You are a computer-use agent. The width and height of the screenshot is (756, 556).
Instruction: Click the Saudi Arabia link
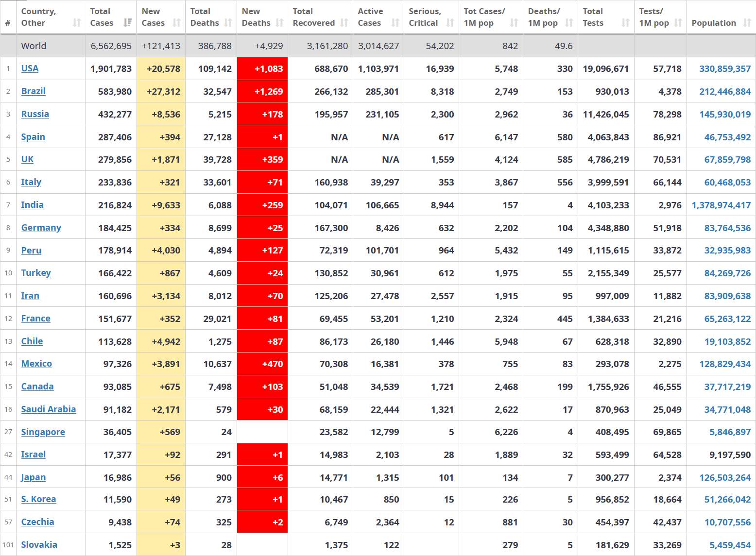point(48,409)
